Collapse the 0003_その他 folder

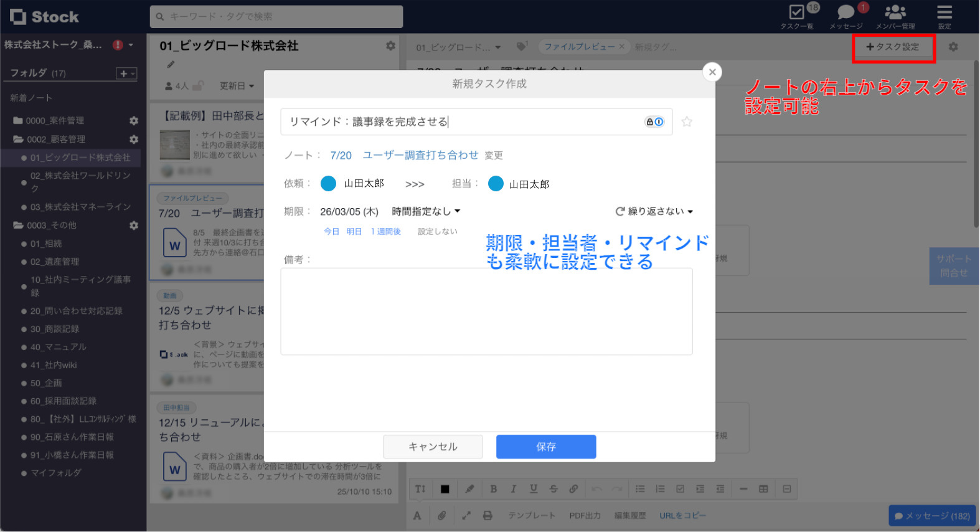coord(18,226)
